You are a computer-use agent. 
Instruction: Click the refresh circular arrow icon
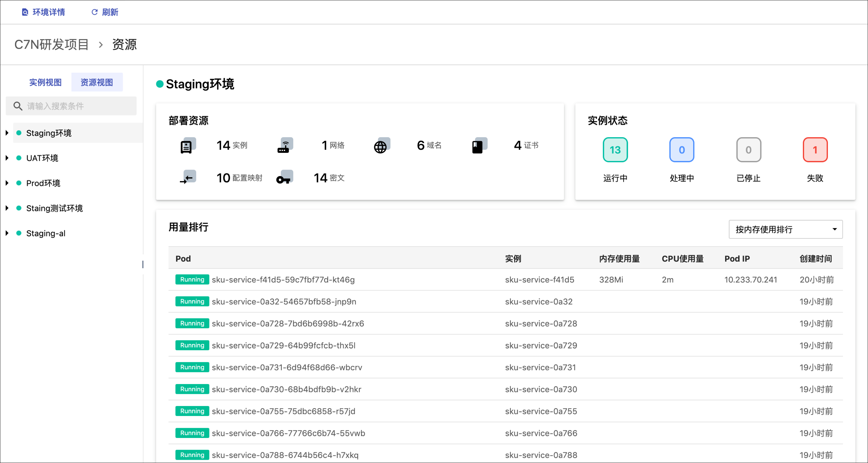click(x=95, y=12)
